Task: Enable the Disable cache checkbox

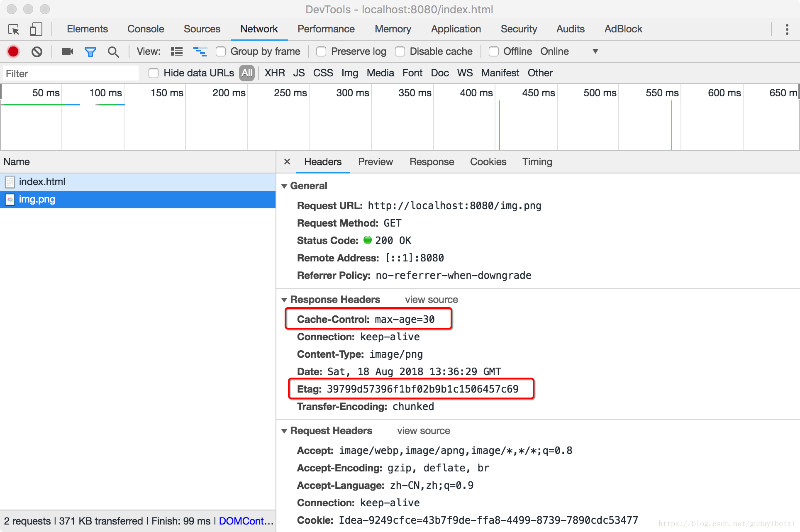Action: pyautogui.click(x=400, y=52)
